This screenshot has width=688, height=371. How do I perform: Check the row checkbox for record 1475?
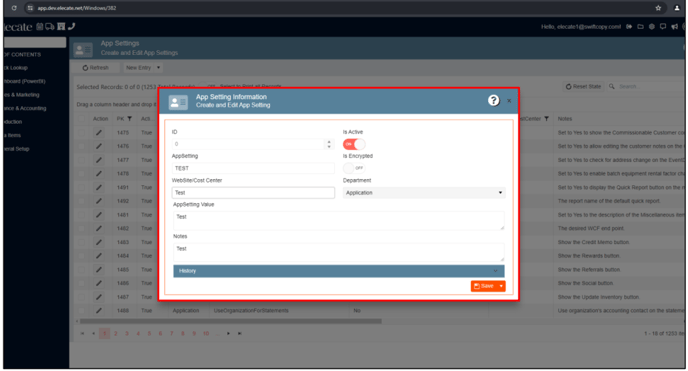pos(82,132)
